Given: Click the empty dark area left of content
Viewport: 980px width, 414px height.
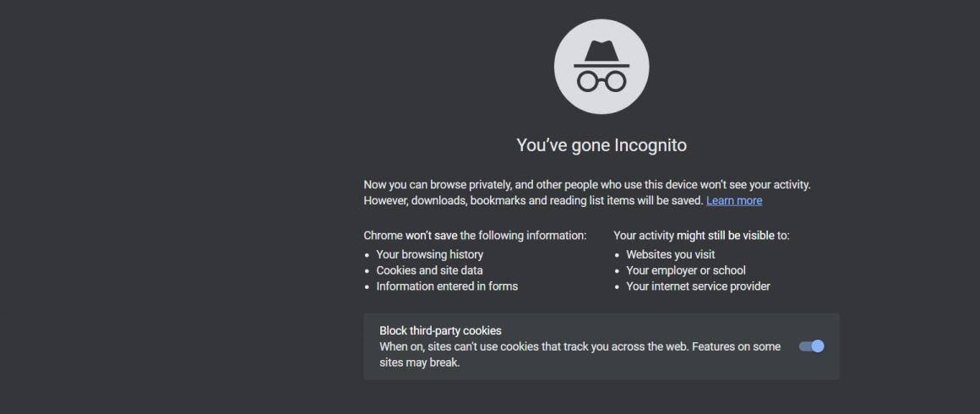Looking at the screenshot, I should (175, 206).
